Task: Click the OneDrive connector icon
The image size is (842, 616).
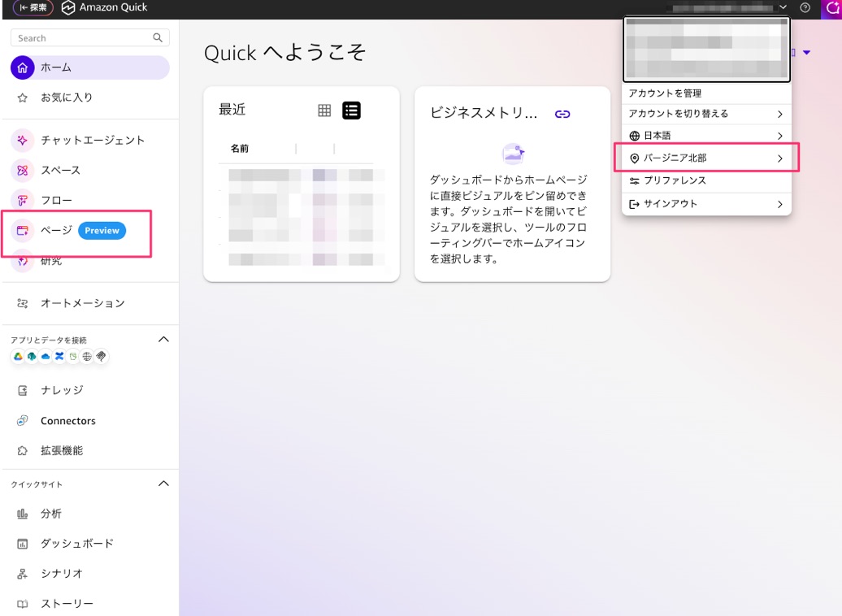Action: [46, 356]
